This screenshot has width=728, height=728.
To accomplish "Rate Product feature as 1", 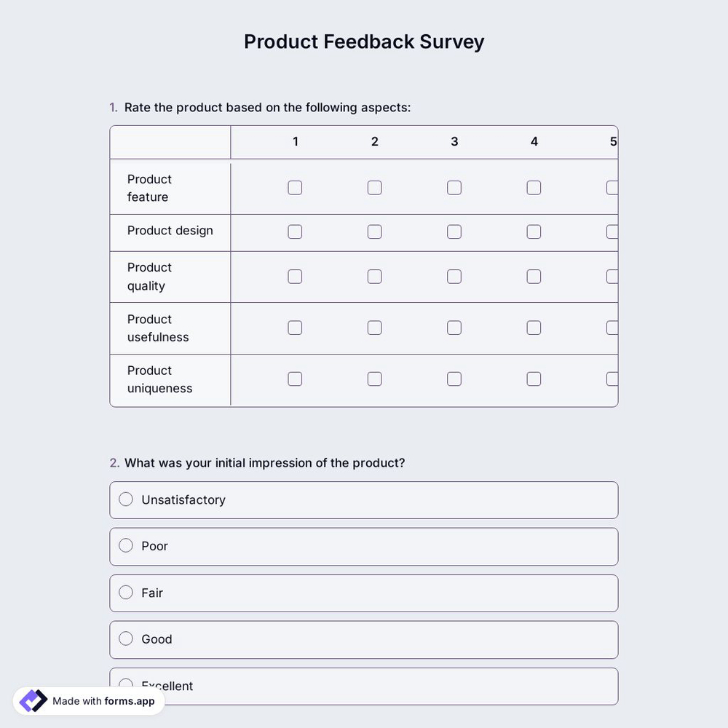I will (x=295, y=187).
